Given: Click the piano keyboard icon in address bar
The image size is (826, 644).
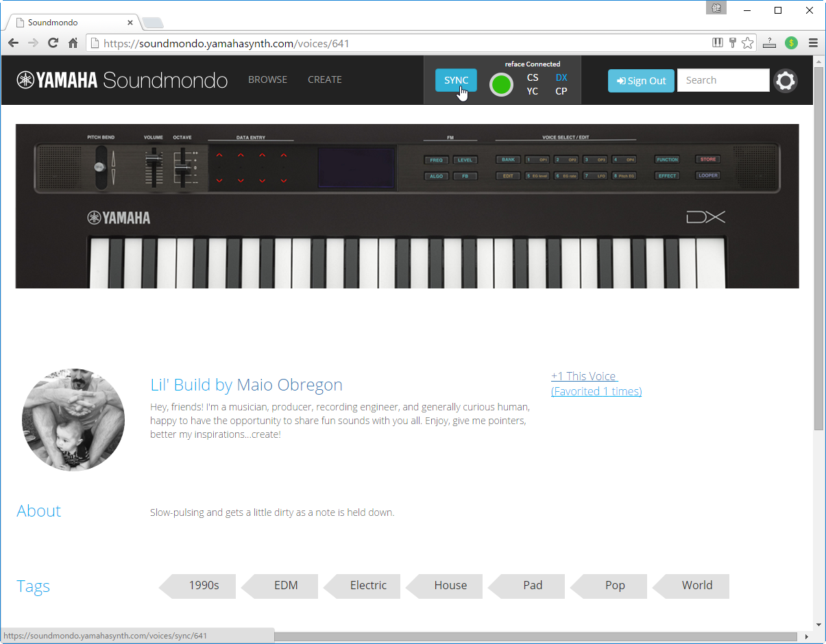Looking at the screenshot, I should [718, 43].
